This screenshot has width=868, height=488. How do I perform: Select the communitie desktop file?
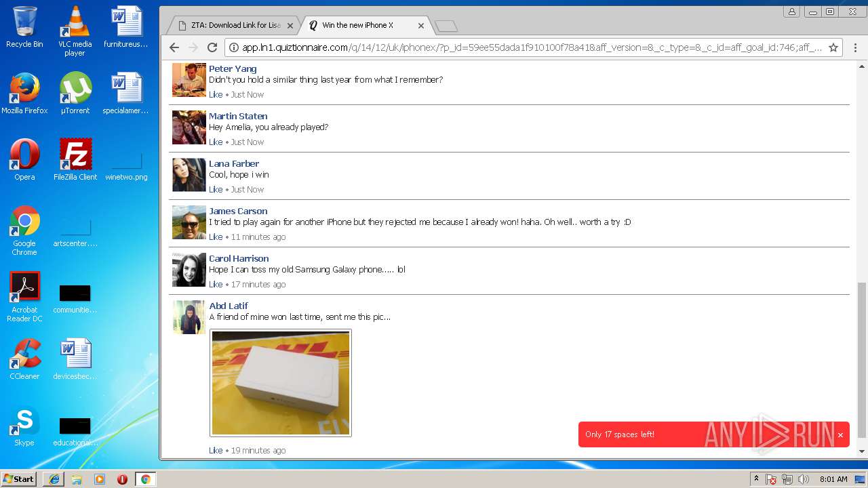pyautogui.click(x=75, y=299)
